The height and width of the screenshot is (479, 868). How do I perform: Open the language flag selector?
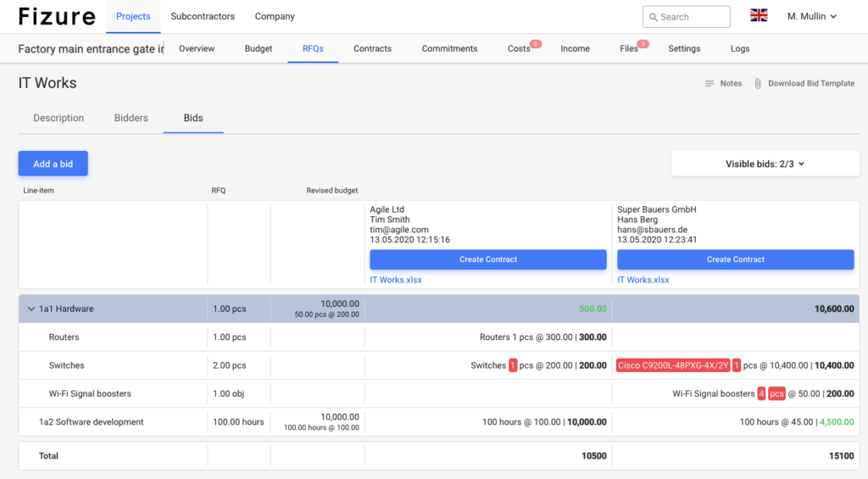[x=759, y=15]
